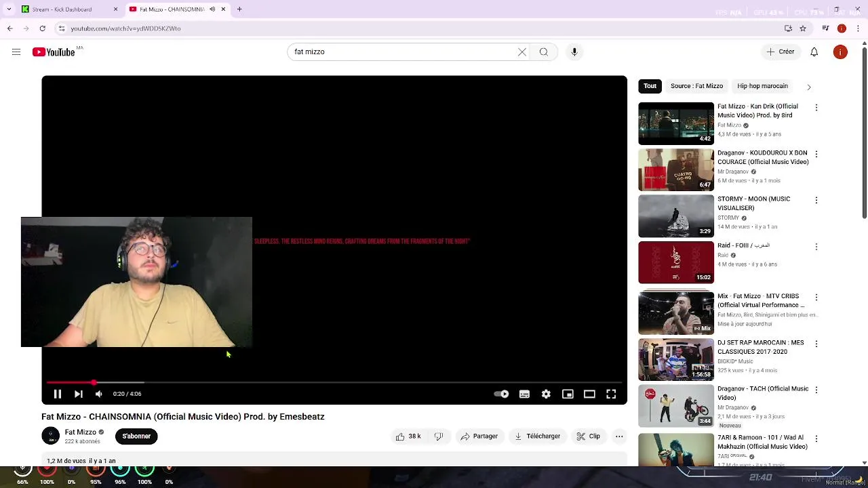Open the install app icon in address bar
This screenshot has width=868, height=488.
point(788,28)
